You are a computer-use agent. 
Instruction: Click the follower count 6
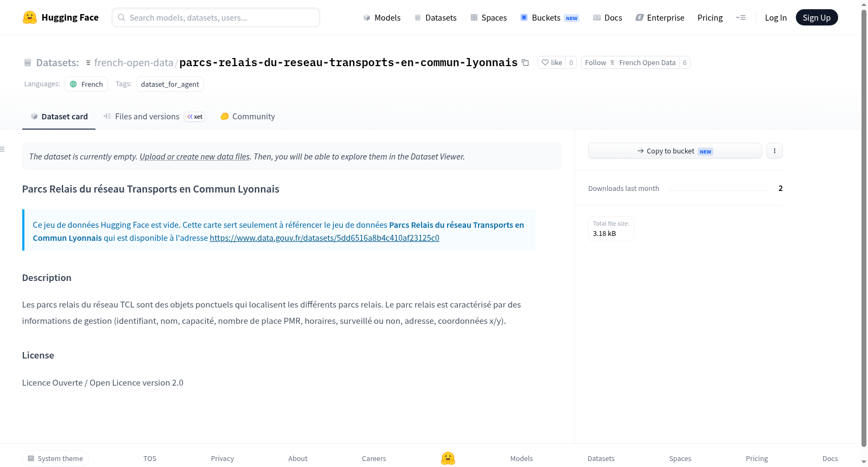(x=685, y=62)
